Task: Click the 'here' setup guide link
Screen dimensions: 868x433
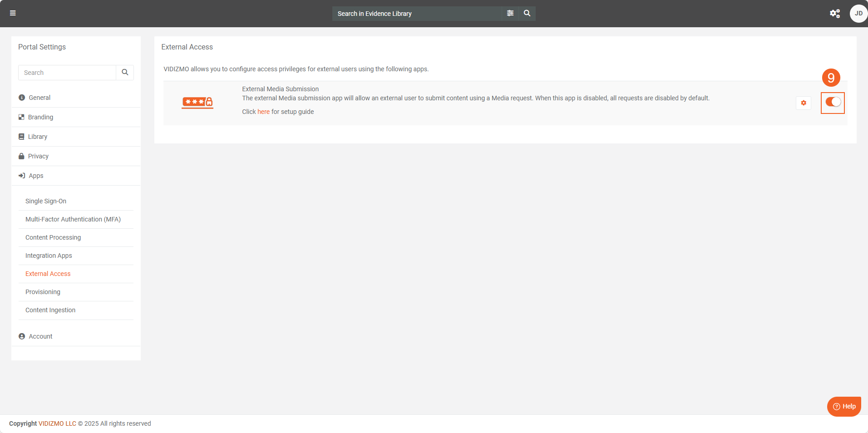Action: pos(263,112)
